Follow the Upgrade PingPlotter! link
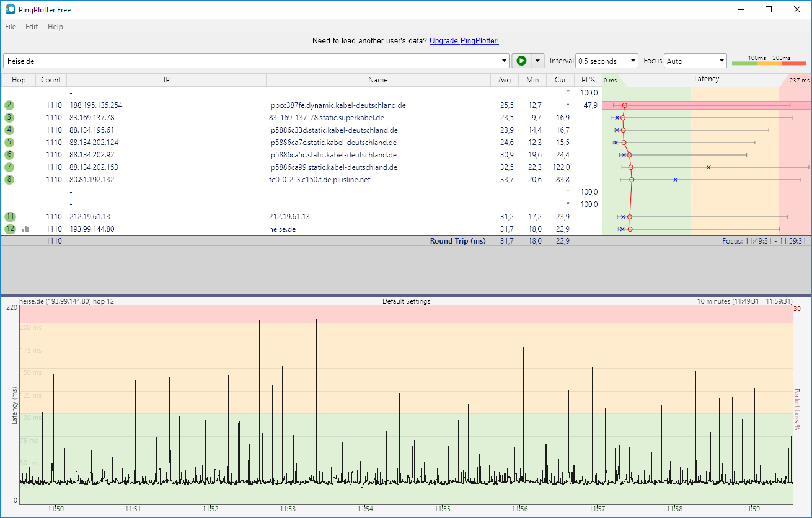812x518 pixels. tap(464, 41)
